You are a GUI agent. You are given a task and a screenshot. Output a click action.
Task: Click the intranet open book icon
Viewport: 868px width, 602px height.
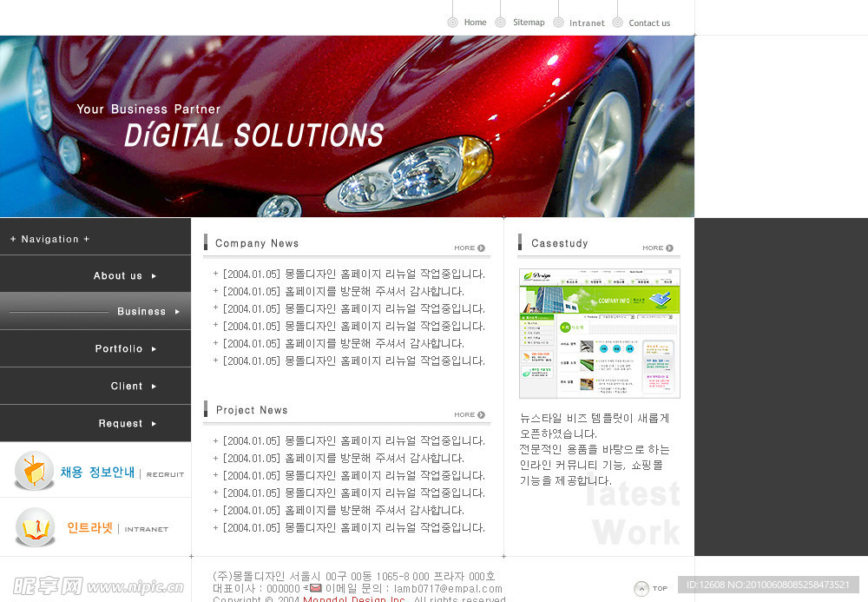point(36,526)
